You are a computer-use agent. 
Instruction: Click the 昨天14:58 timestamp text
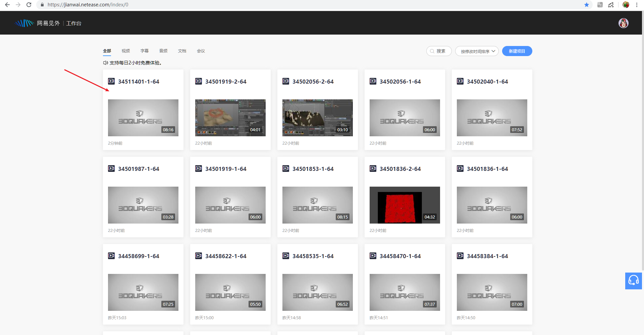pos(291,318)
